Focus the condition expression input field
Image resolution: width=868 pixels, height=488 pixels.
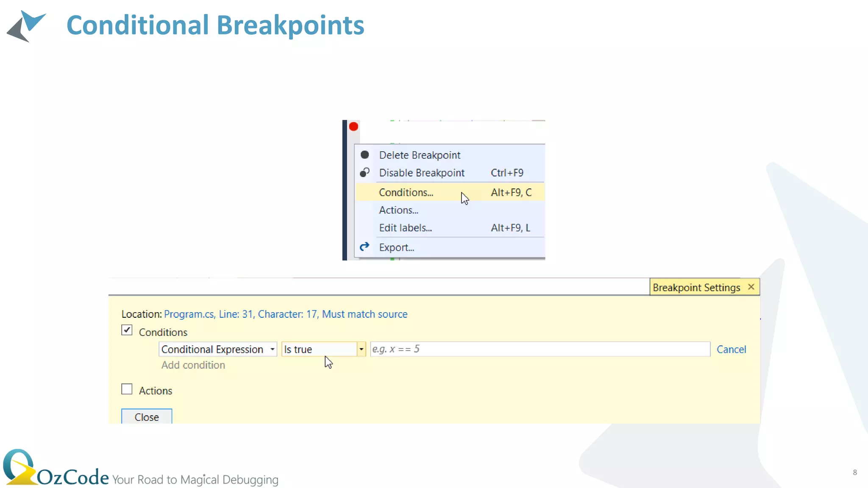[540, 349]
